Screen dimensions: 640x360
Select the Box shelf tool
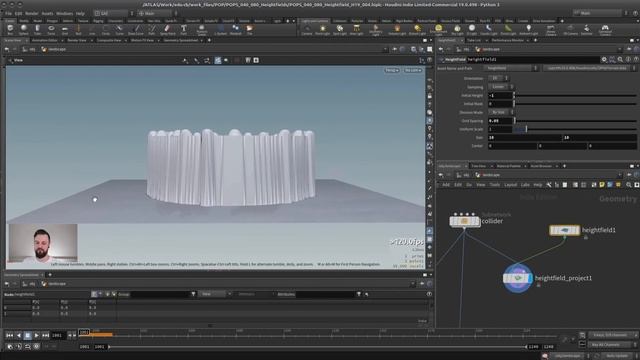[x=10, y=29]
